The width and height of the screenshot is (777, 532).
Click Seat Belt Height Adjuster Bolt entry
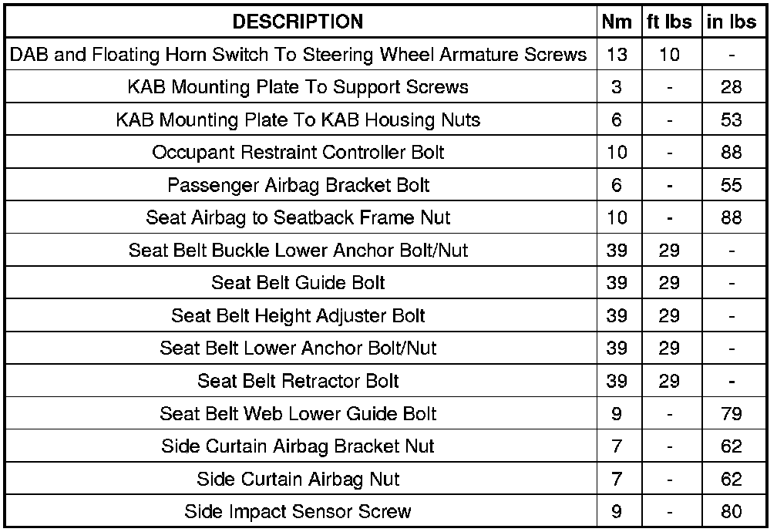[x=298, y=315]
